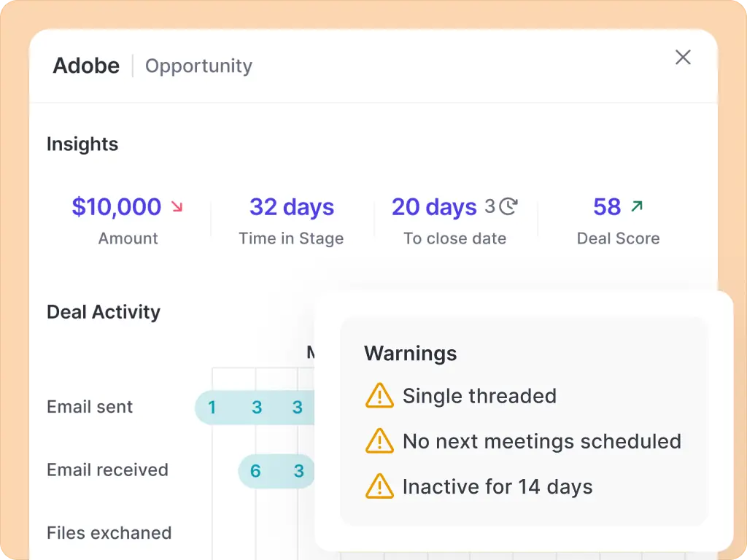The image size is (747, 560).
Task: Click the Inactive for 14 days warning
Action: pos(498,486)
